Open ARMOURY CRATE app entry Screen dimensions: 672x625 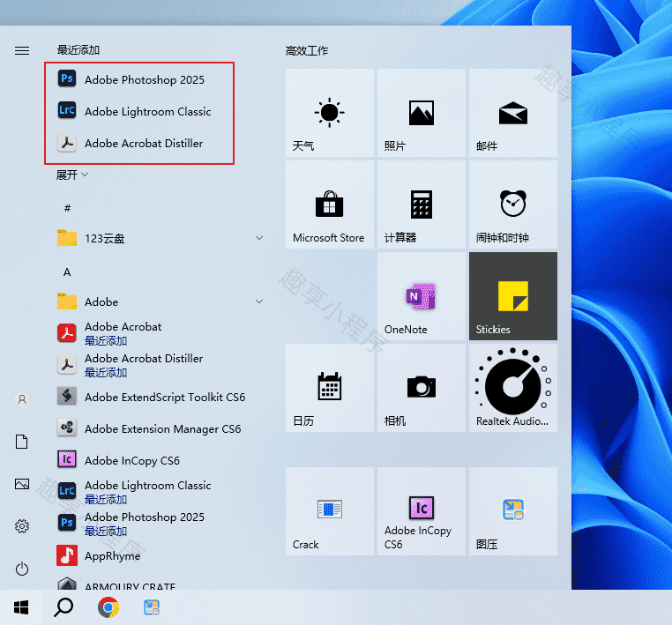(x=160, y=583)
